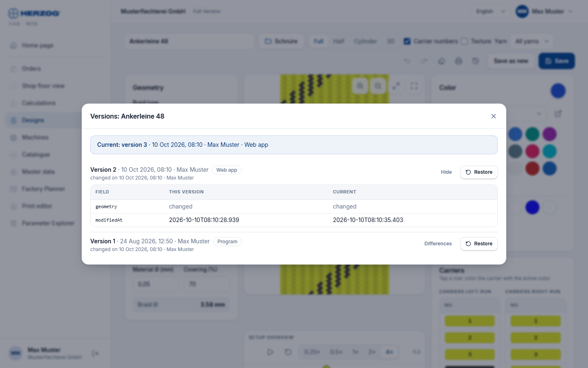Screen dimensions: 588x368
Task: Expand the All yarns dropdown
Action: click(x=532, y=41)
